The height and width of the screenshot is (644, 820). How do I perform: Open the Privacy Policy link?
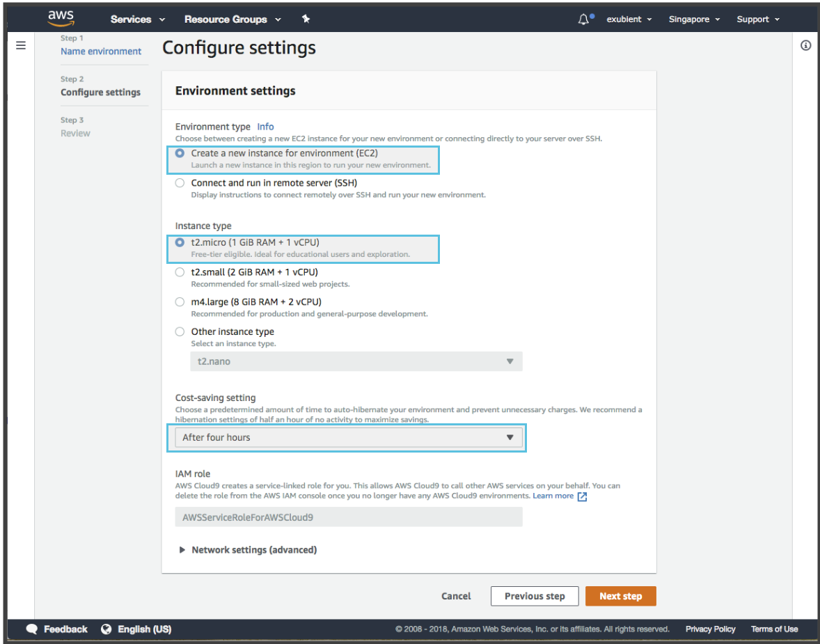710,629
